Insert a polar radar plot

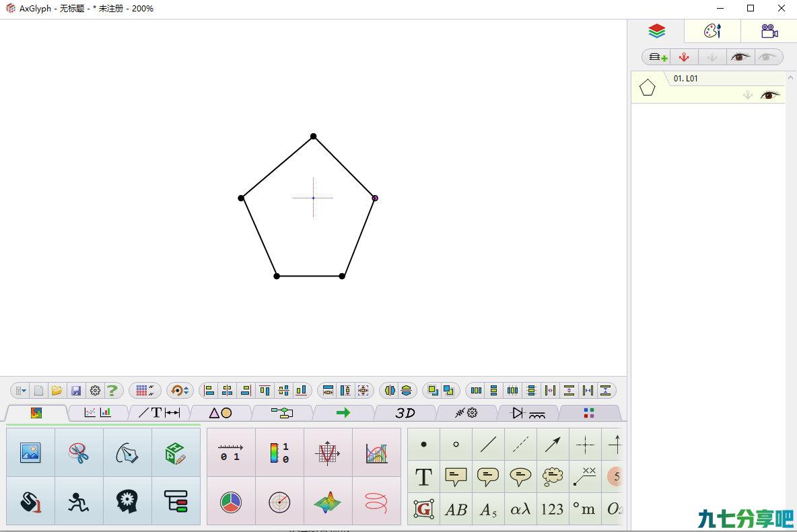[279, 502]
